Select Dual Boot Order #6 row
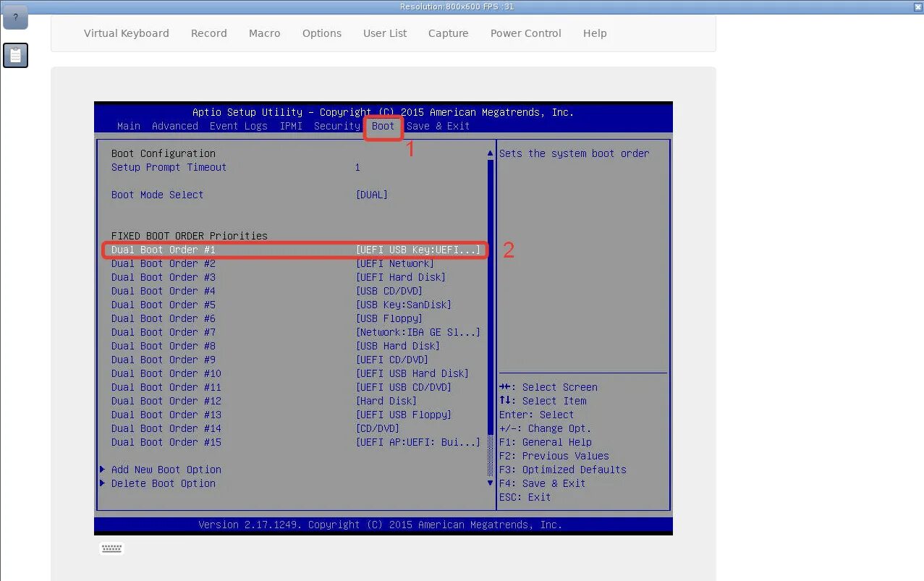 tap(295, 318)
